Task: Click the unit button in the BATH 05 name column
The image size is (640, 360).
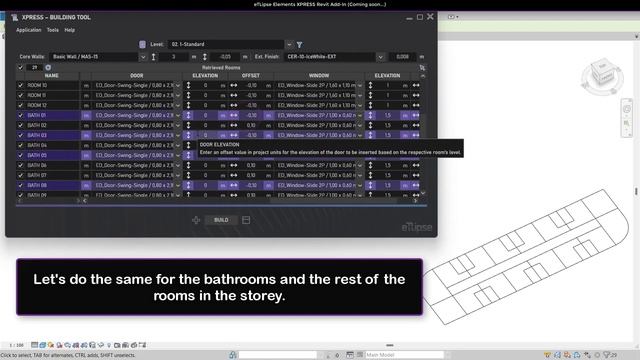Action: (86, 155)
